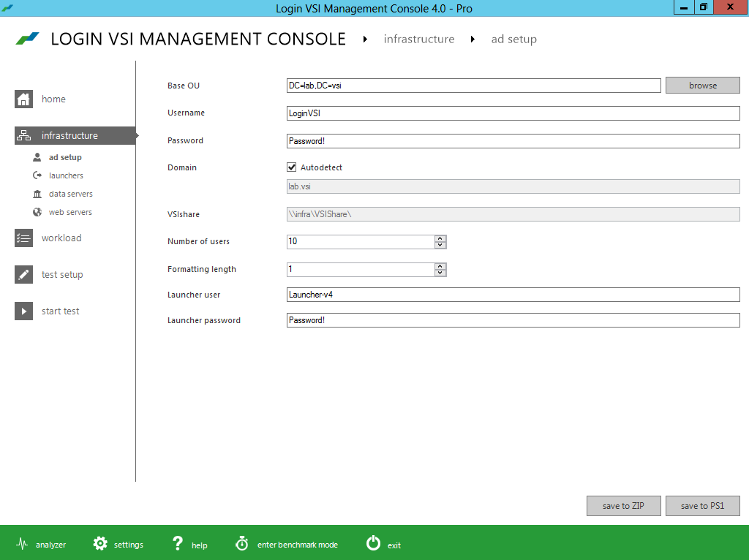This screenshot has height=560, width=749.
Task: Enter benchmark mode via stopwatch icon
Action: 242,544
